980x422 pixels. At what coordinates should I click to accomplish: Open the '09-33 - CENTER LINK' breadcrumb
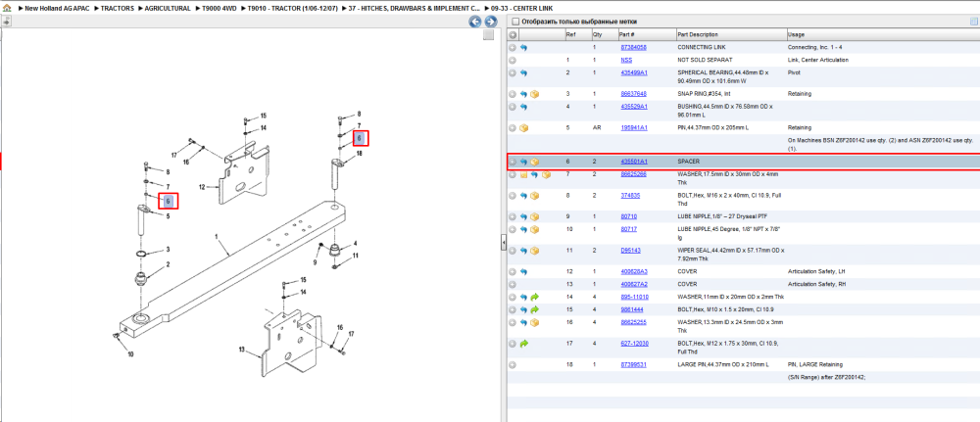click(x=522, y=10)
